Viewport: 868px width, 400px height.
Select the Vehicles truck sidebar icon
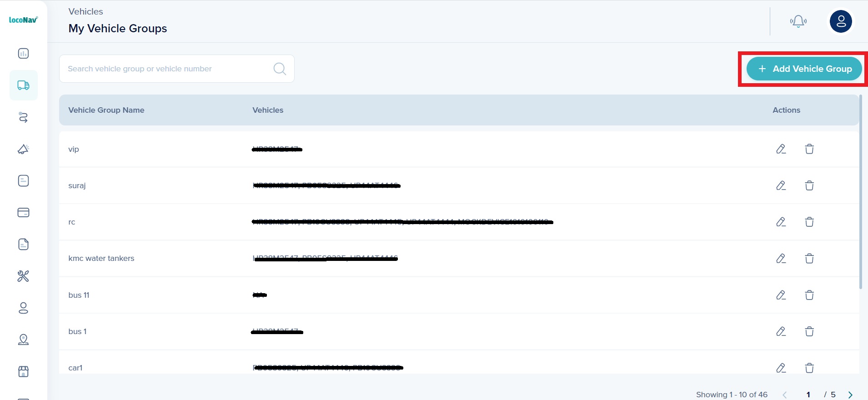23,85
